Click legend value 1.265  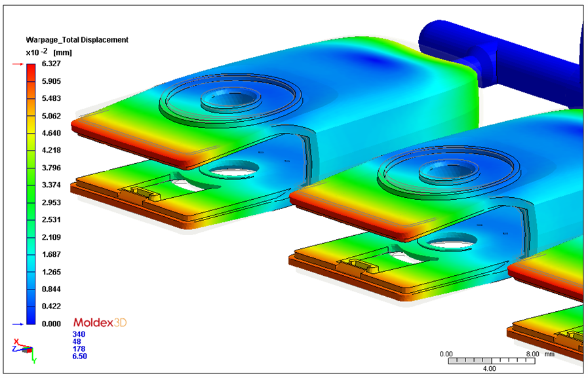[51, 272]
